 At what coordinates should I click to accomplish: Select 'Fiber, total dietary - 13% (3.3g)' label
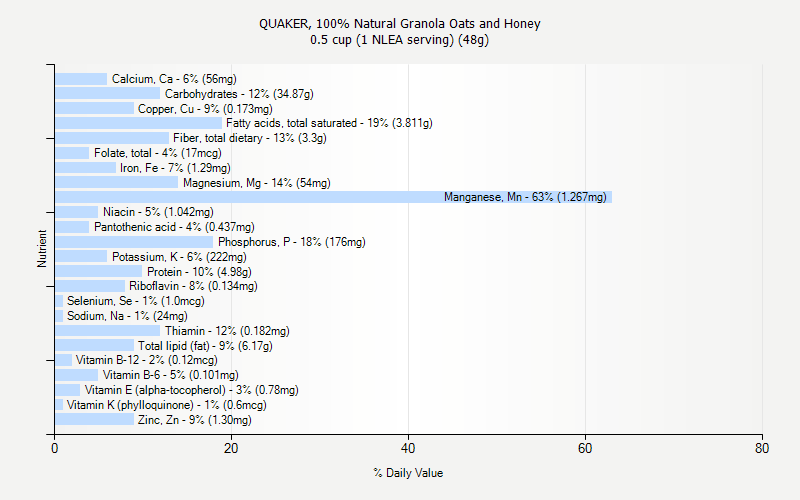tap(249, 138)
